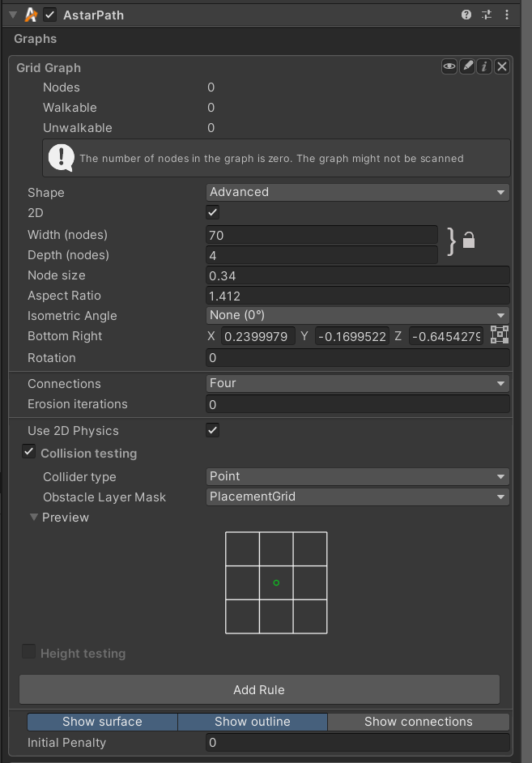
Task: Open AstarPath component help icon
Action: click(x=466, y=15)
